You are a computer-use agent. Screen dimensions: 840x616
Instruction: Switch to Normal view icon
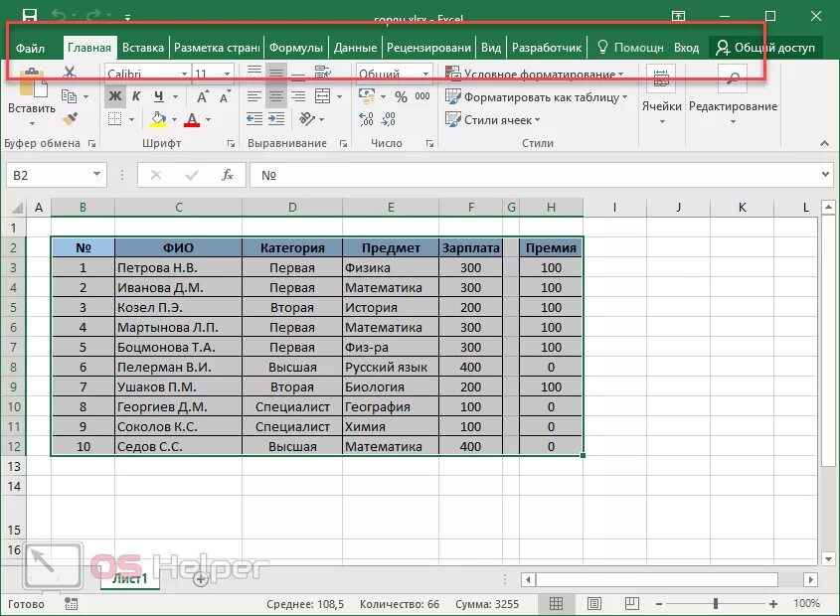point(556,604)
